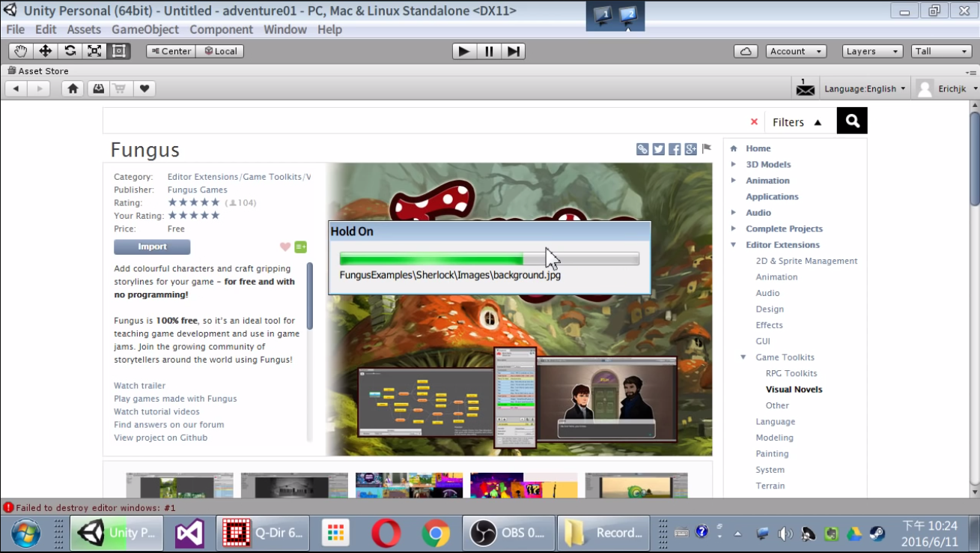Open the Fungus Games publisher page

197,190
